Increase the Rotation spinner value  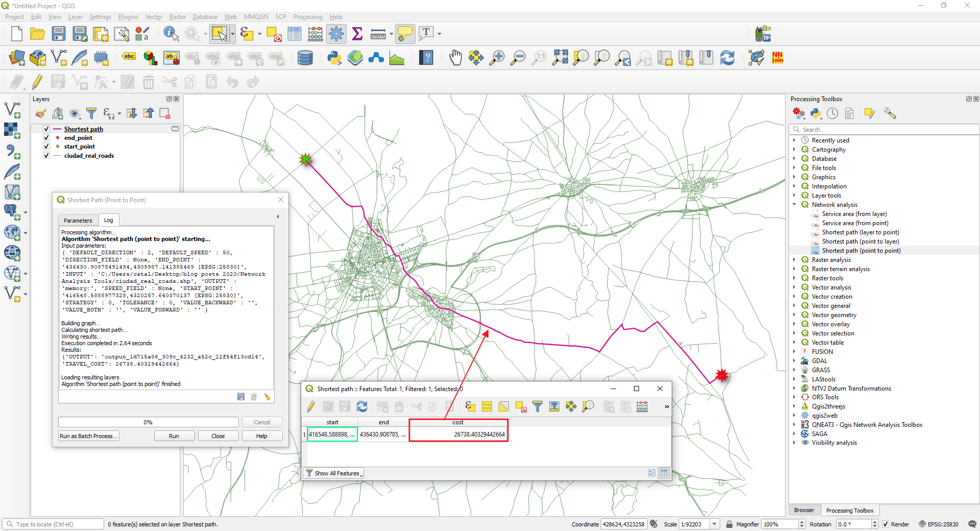coord(875,522)
